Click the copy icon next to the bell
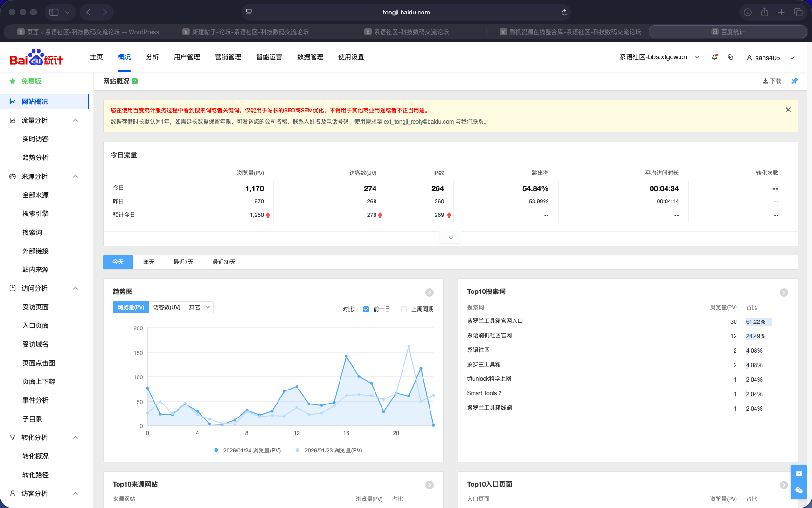 click(730, 57)
